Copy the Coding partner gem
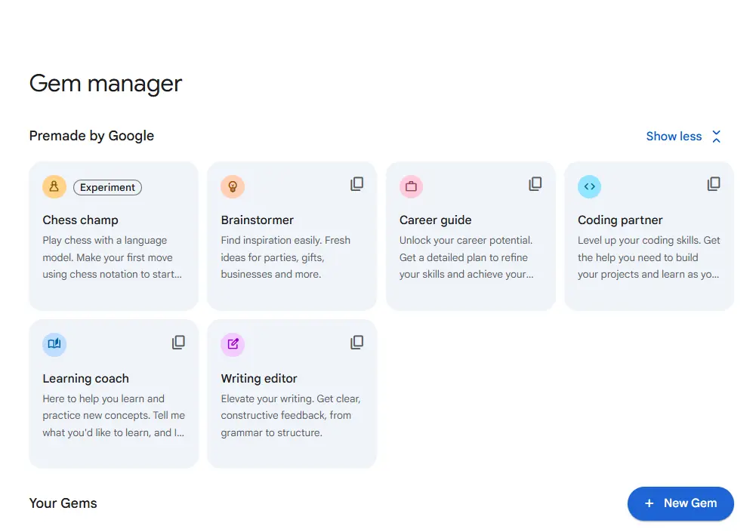The width and height of the screenshot is (756, 532). [714, 184]
